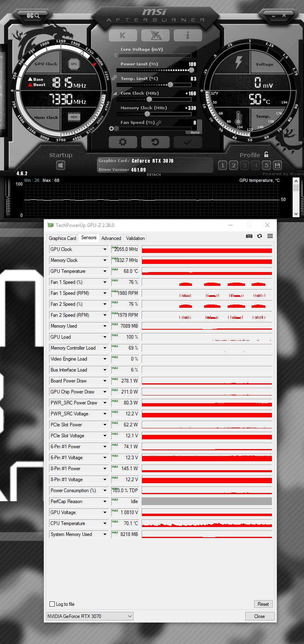
Task: Open fan speed settings gear icon
Action: pyautogui.click(x=112, y=129)
